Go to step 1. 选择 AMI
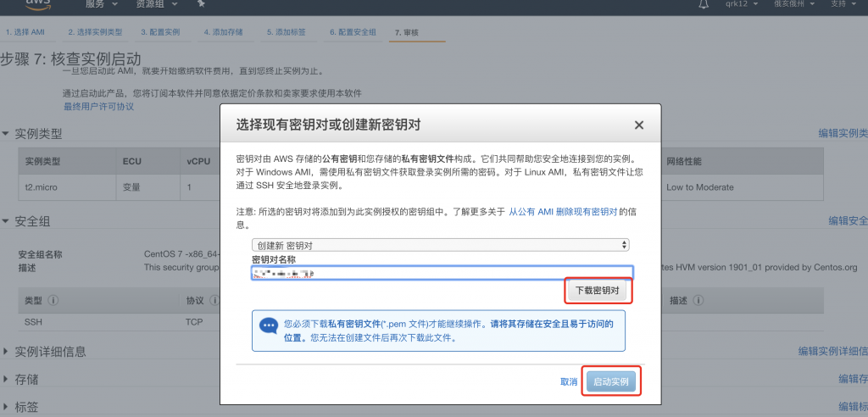 coord(25,32)
